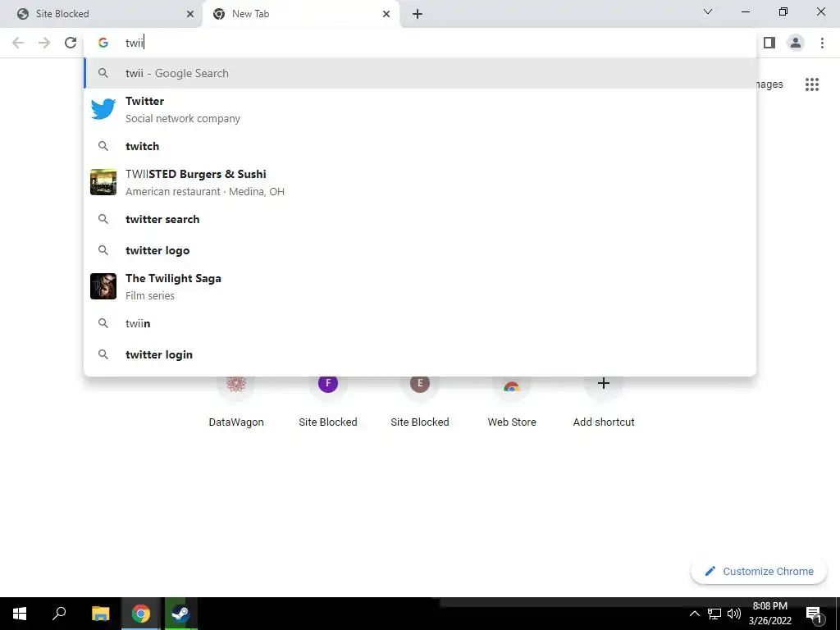Close the New Tab tab
This screenshot has width=840, height=630.
(386, 14)
